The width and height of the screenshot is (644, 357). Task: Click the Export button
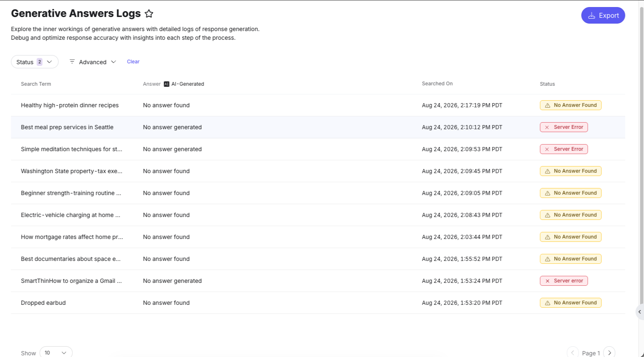coord(603,15)
